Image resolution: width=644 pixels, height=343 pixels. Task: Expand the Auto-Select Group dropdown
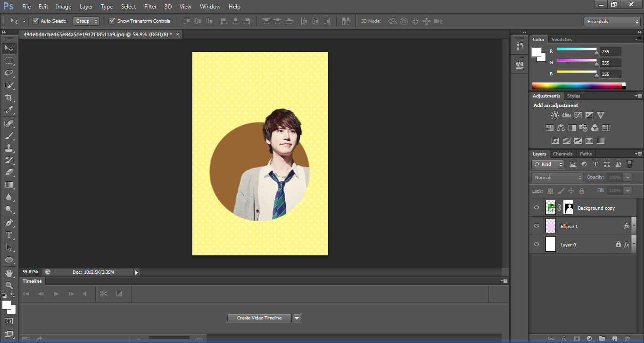pyautogui.click(x=86, y=21)
